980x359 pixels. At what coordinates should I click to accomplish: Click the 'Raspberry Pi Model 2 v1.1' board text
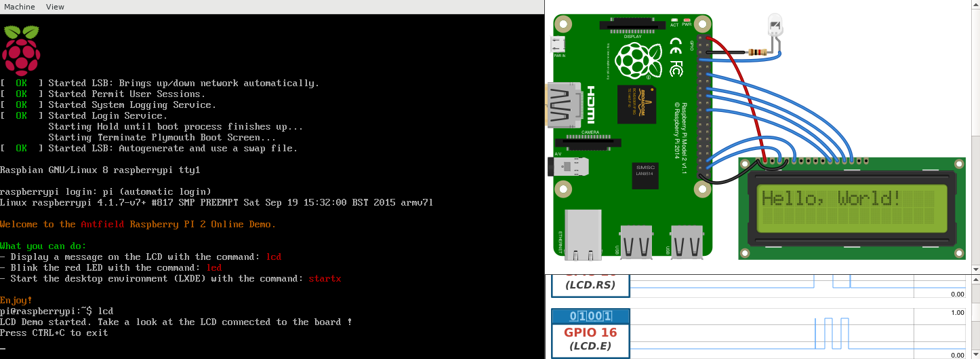coord(684,138)
